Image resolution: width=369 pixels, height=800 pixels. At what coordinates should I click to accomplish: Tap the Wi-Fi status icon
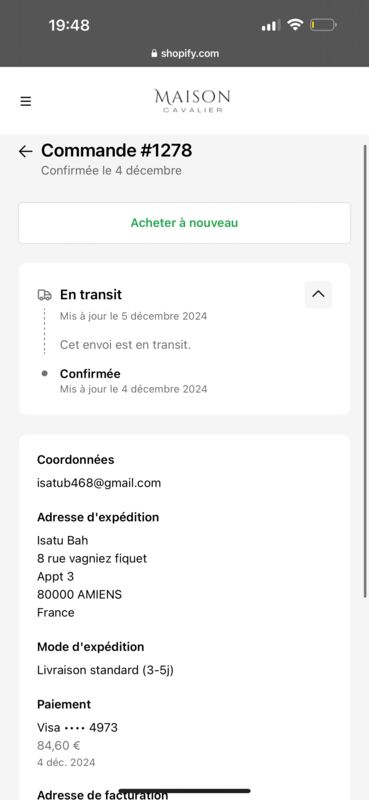point(295,24)
